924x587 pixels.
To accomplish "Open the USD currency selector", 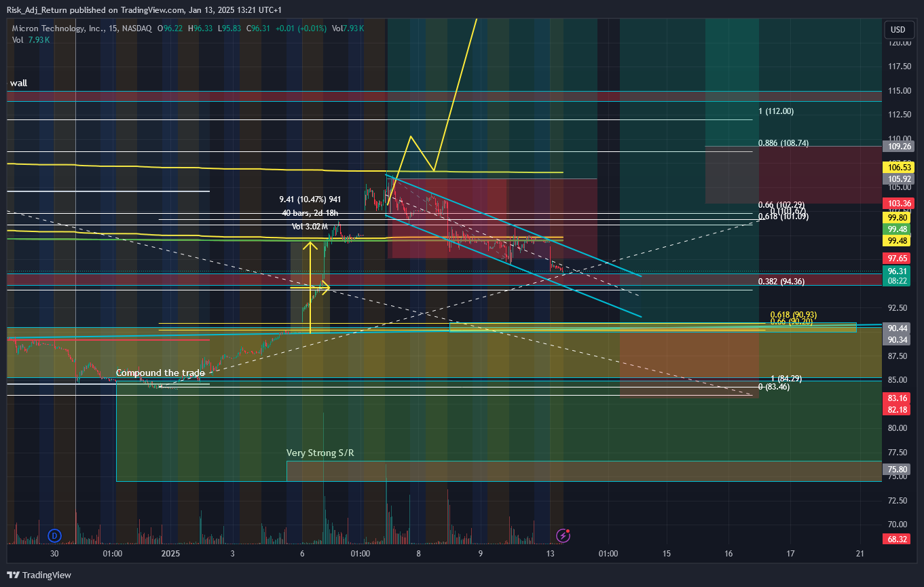I will pyautogui.click(x=898, y=30).
